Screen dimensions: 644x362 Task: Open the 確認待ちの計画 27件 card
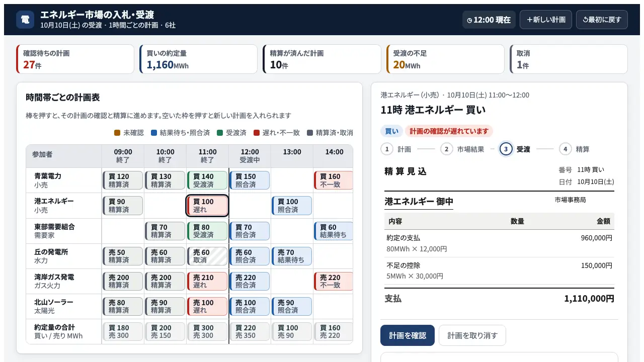[75, 59]
